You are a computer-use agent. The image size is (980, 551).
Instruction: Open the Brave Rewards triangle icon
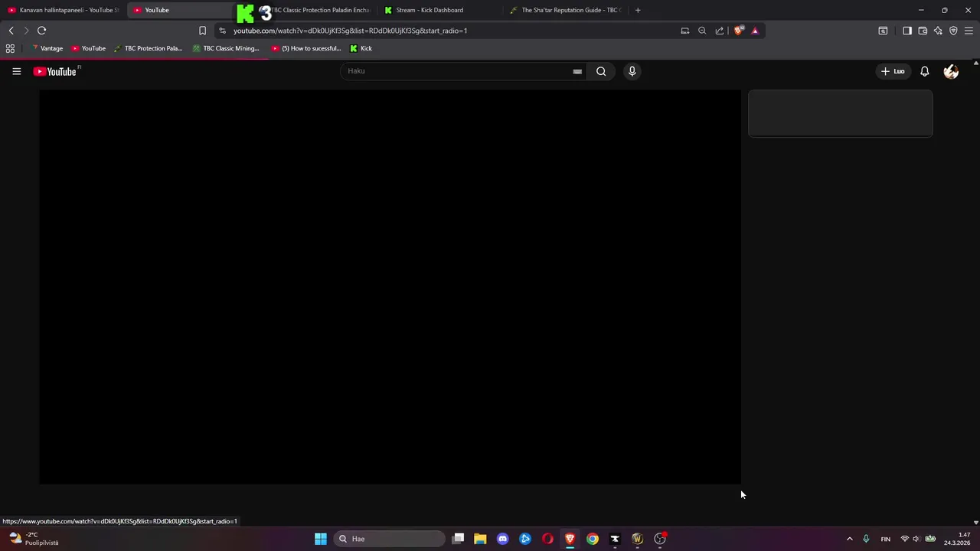click(755, 31)
